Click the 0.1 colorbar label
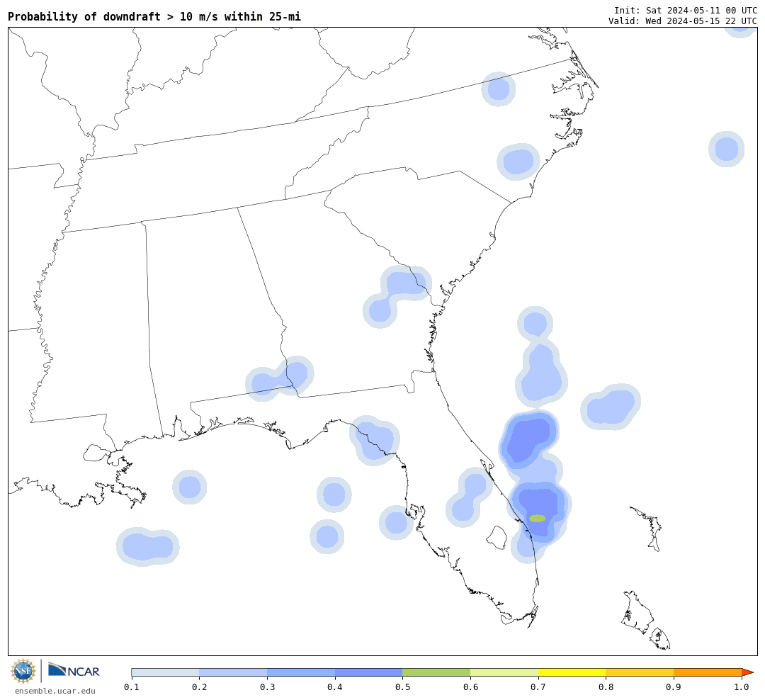The height and width of the screenshot is (700, 765). click(131, 687)
